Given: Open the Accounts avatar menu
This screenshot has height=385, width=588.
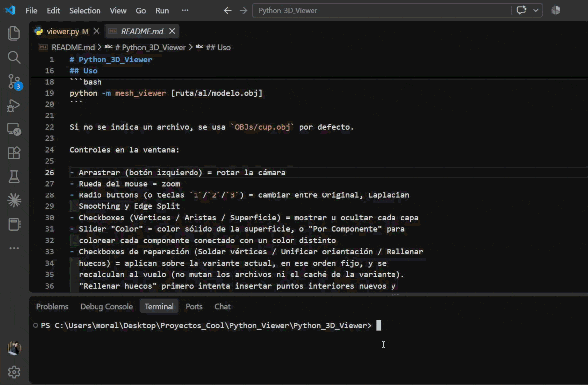Looking at the screenshot, I should coord(14,348).
